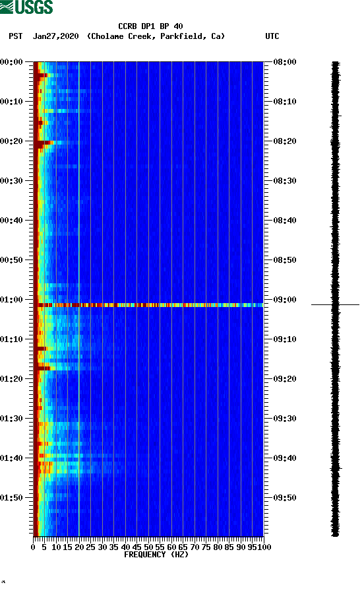Click the 08:40 UTC time label

pyautogui.click(x=285, y=221)
